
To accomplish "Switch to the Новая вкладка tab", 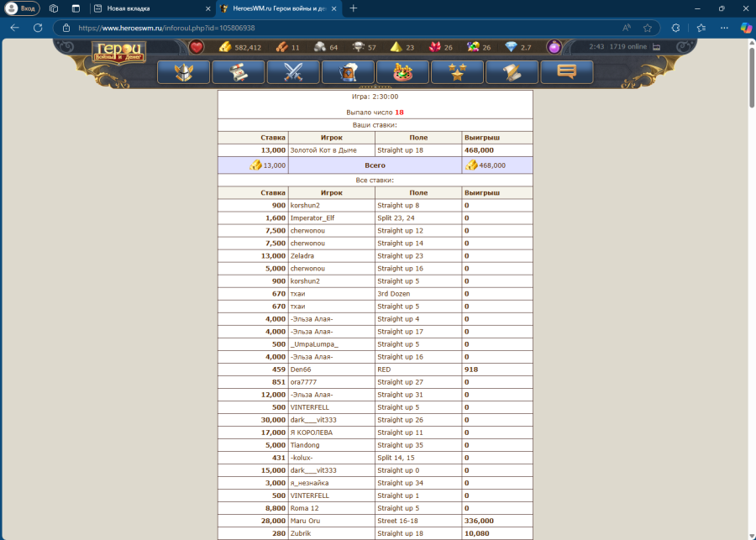I will pyautogui.click(x=152, y=8).
